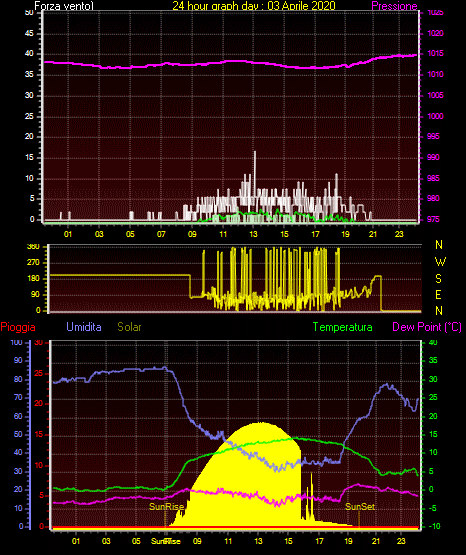Click hour 13 tick on the wind graph axis

coord(253,234)
